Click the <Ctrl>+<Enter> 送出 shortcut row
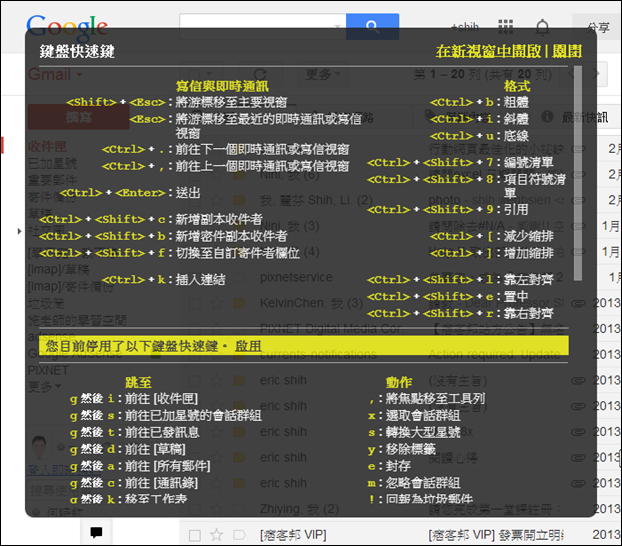 click(130, 193)
